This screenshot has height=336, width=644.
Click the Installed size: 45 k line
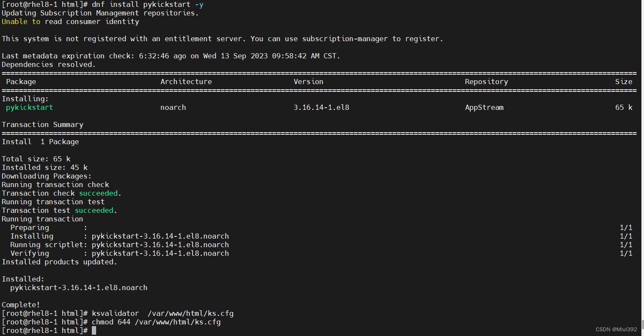click(44, 167)
